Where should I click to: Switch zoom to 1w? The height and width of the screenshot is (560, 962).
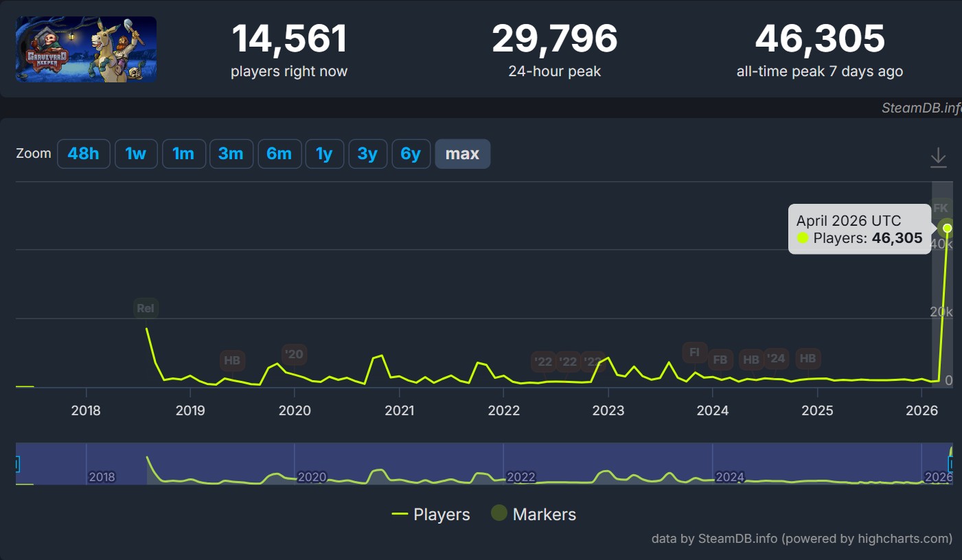[136, 154]
